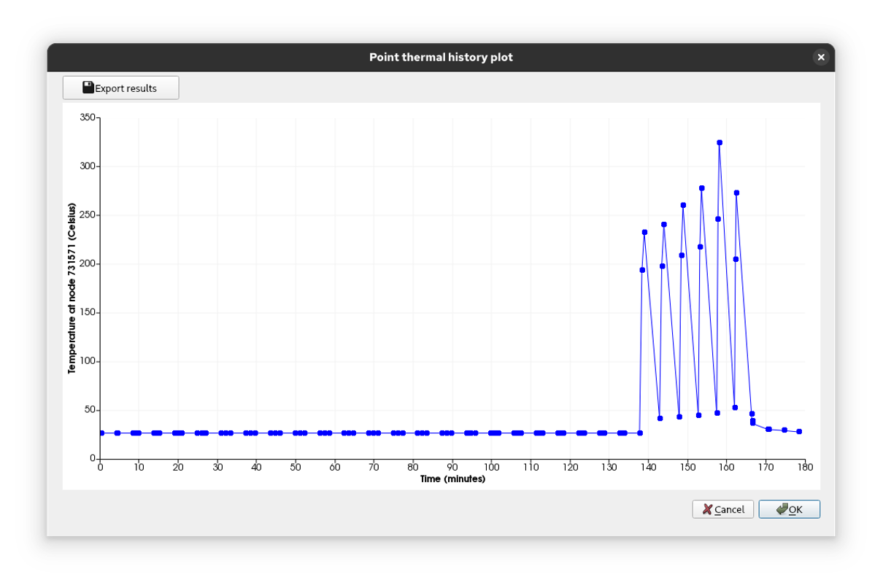Click the highest peak data point near 325 Celsius
883x588 pixels.
tap(720, 143)
